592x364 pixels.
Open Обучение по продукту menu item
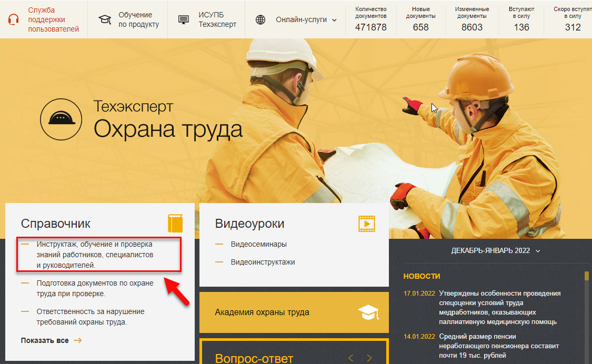[138, 19]
